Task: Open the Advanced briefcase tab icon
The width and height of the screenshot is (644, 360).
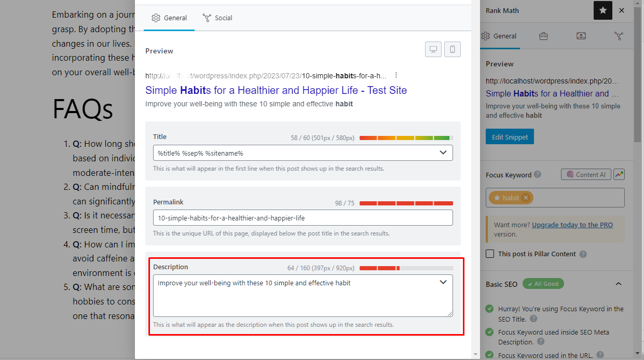Action: pyautogui.click(x=543, y=36)
